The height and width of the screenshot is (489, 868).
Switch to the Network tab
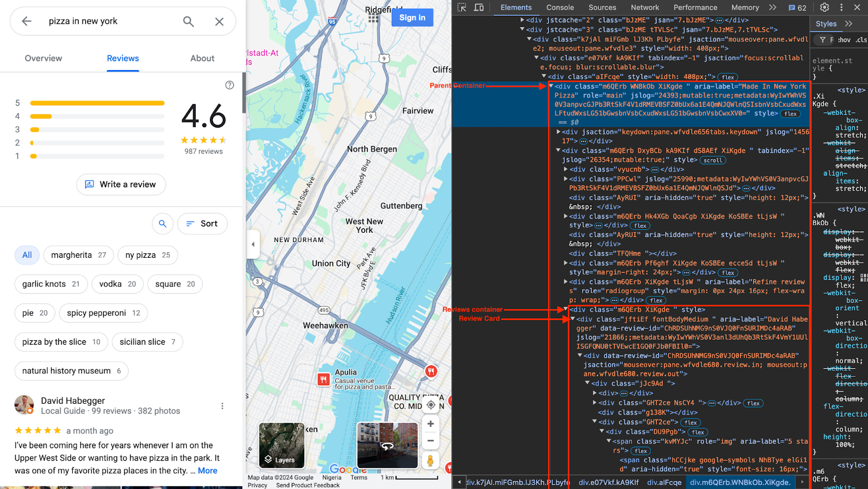(x=645, y=8)
